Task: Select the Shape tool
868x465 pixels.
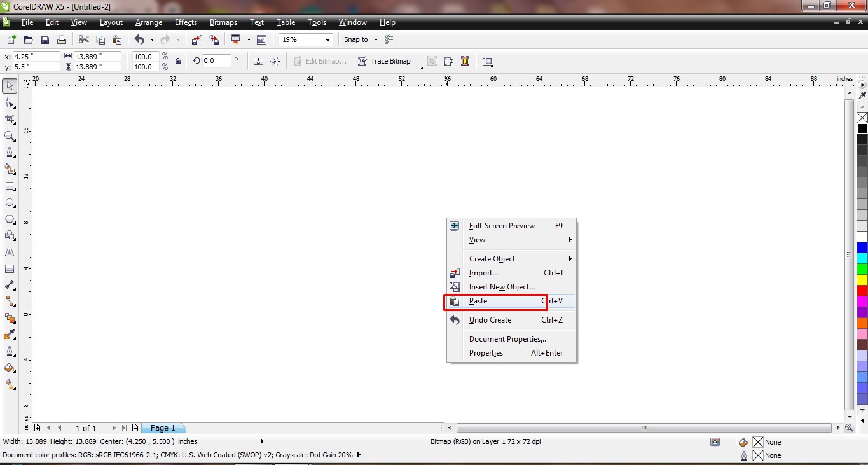Action: click(x=10, y=102)
